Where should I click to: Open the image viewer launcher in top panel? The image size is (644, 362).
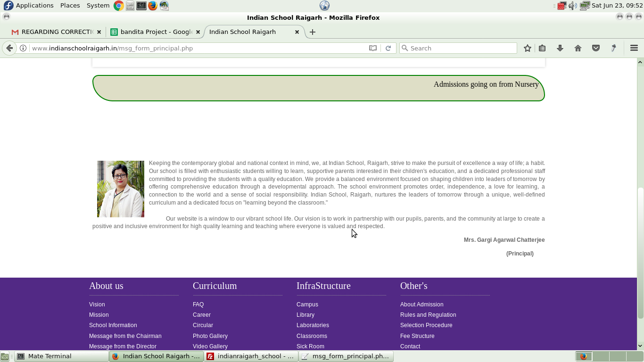164,6
